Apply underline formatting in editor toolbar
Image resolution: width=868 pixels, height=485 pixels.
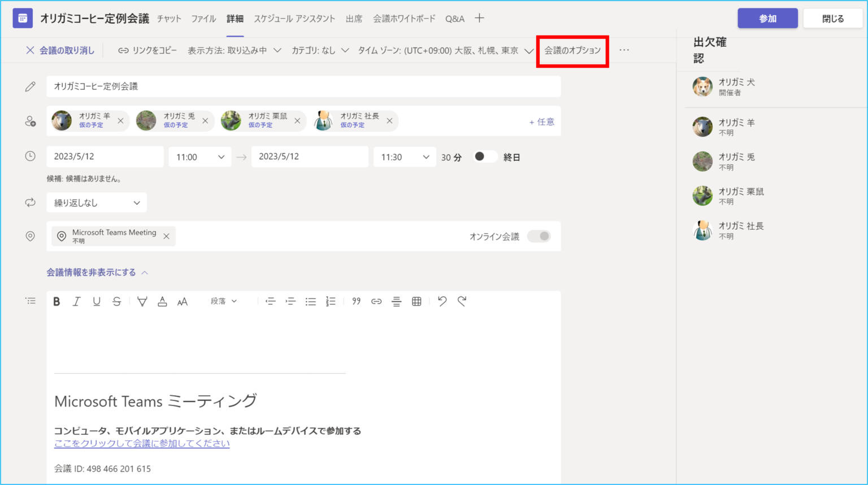97,302
